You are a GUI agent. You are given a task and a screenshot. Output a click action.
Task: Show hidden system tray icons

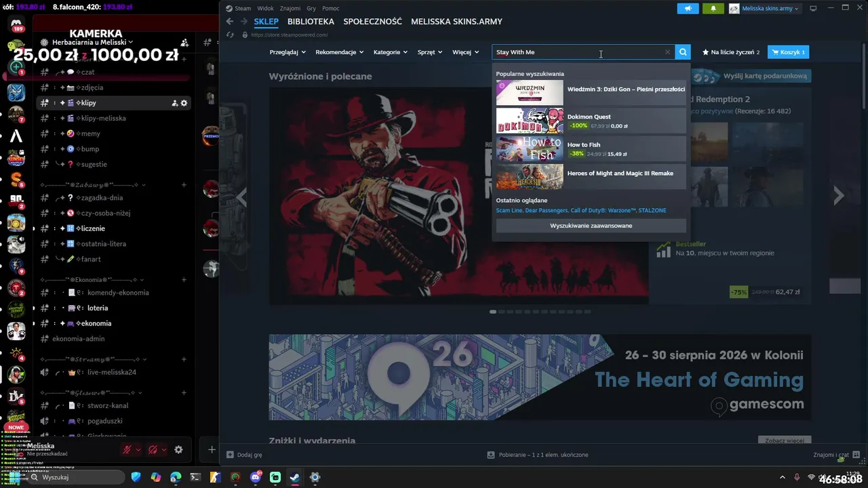(x=782, y=477)
